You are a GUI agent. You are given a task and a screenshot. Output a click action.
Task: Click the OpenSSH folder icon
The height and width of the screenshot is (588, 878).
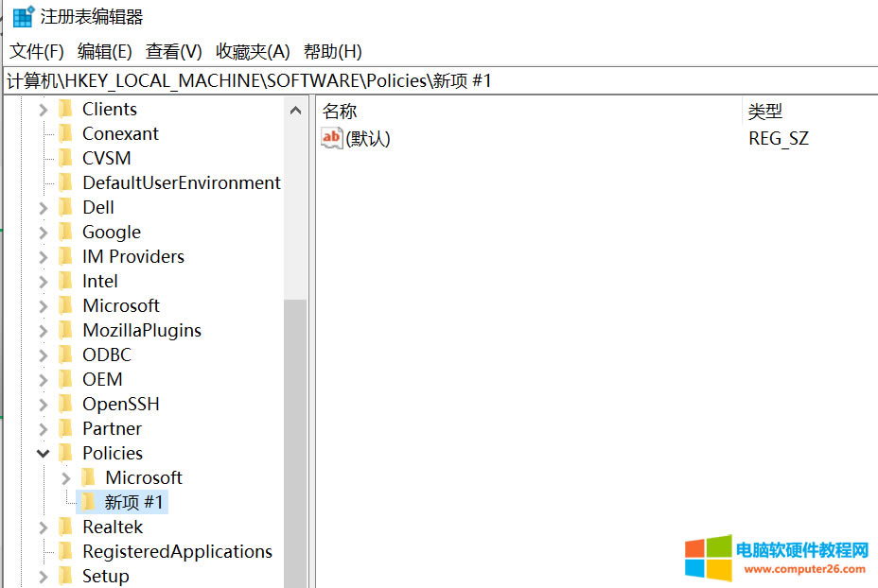[65, 404]
